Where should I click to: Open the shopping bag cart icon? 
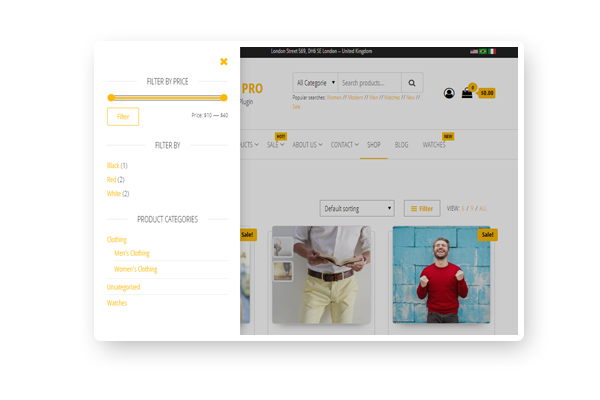click(467, 93)
